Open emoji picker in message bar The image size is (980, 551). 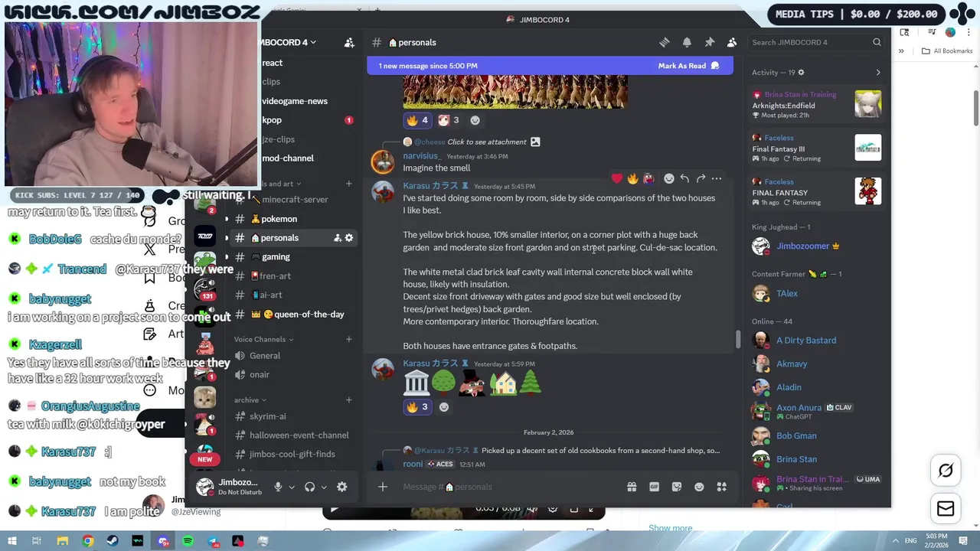[699, 487]
